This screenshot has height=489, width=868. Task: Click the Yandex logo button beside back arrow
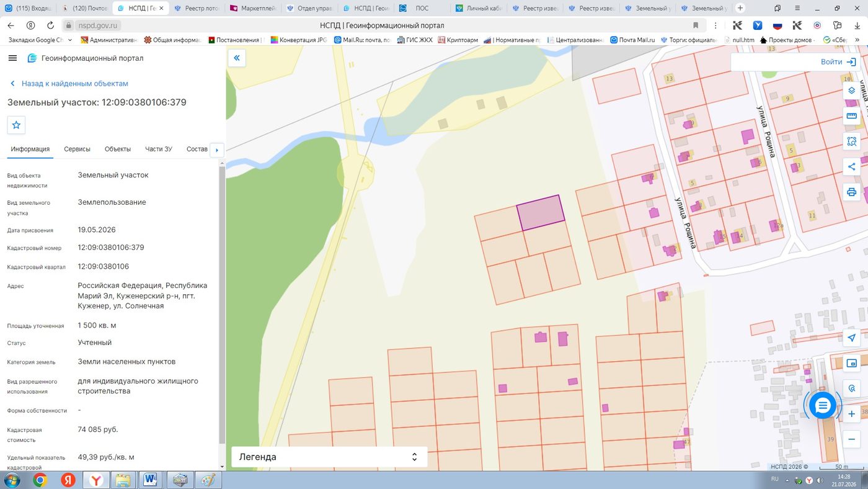tap(30, 25)
